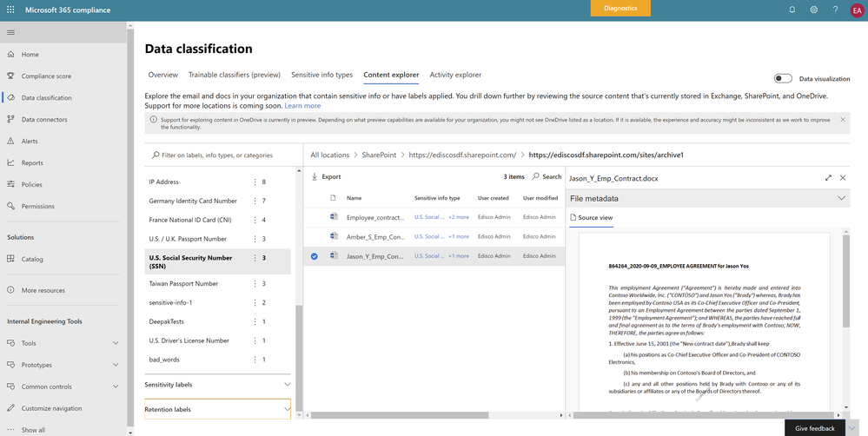Open +2 more for Employee_contract row
Image resolution: width=868 pixels, height=436 pixels.
(459, 217)
